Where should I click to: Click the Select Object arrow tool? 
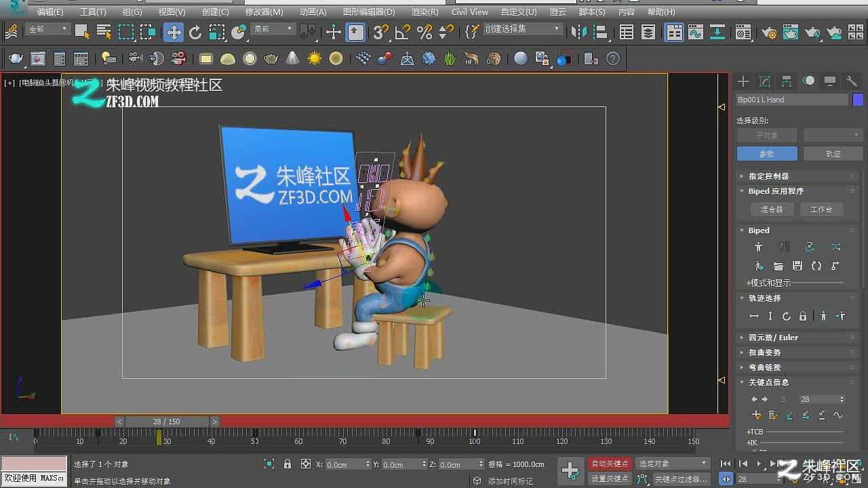(83, 32)
